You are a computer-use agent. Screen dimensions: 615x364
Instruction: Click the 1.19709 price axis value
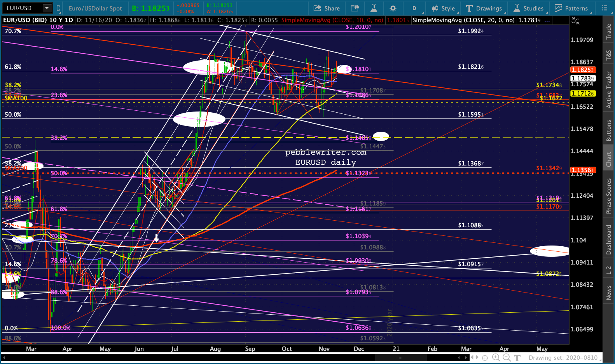pos(582,40)
